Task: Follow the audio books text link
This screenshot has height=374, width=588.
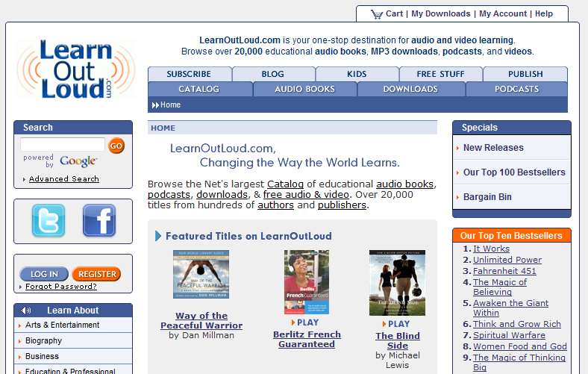Action: point(404,184)
